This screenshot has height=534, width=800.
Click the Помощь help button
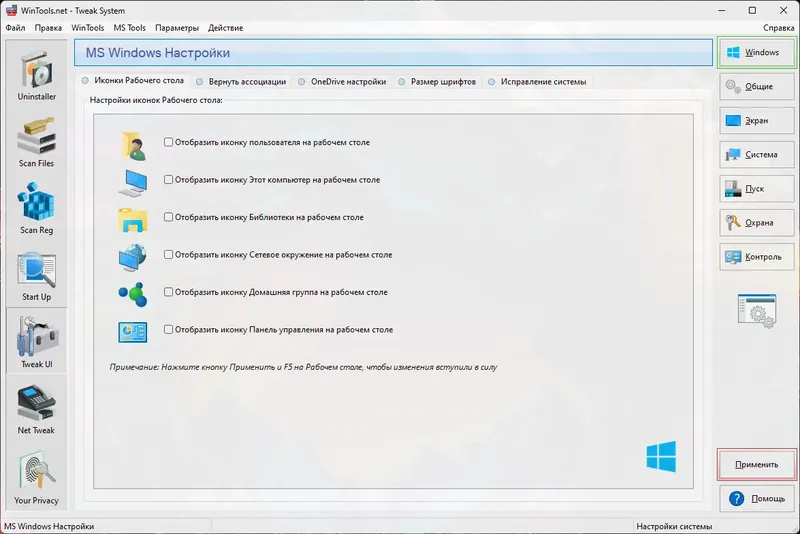tap(757, 498)
